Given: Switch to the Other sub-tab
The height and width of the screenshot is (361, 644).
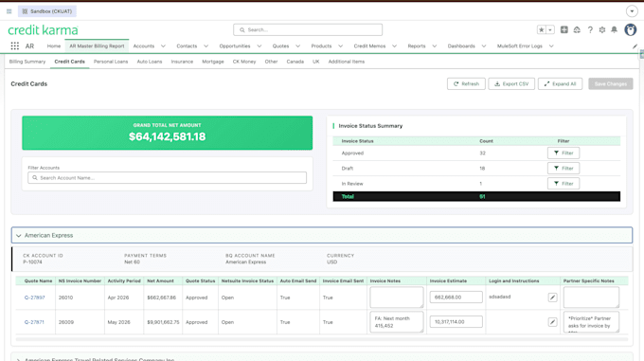Looking at the screenshot, I should (271, 62).
